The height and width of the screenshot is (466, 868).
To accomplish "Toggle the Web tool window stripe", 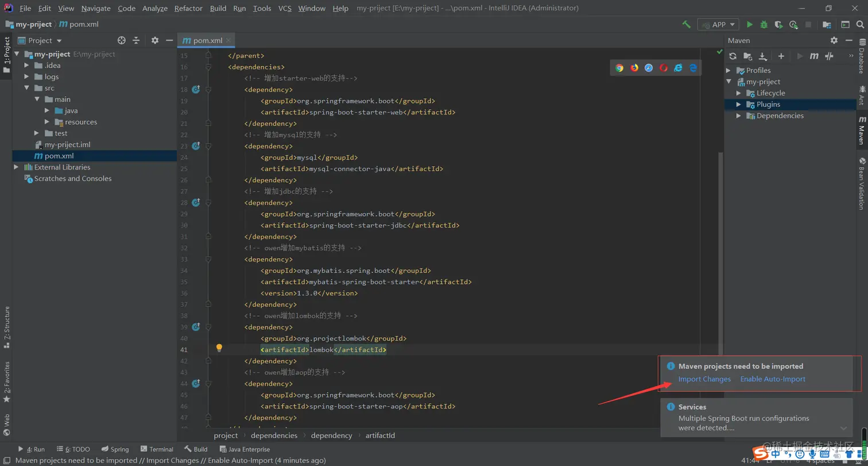I will click(x=6, y=425).
